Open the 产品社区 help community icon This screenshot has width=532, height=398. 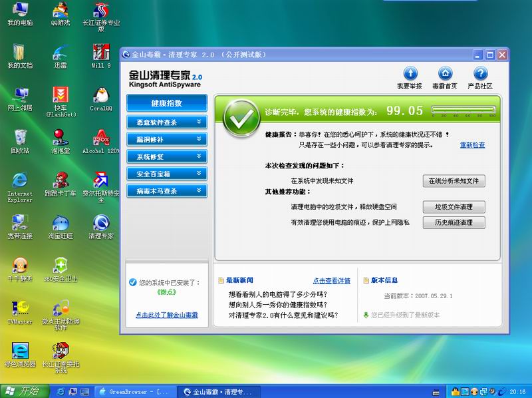(x=480, y=78)
